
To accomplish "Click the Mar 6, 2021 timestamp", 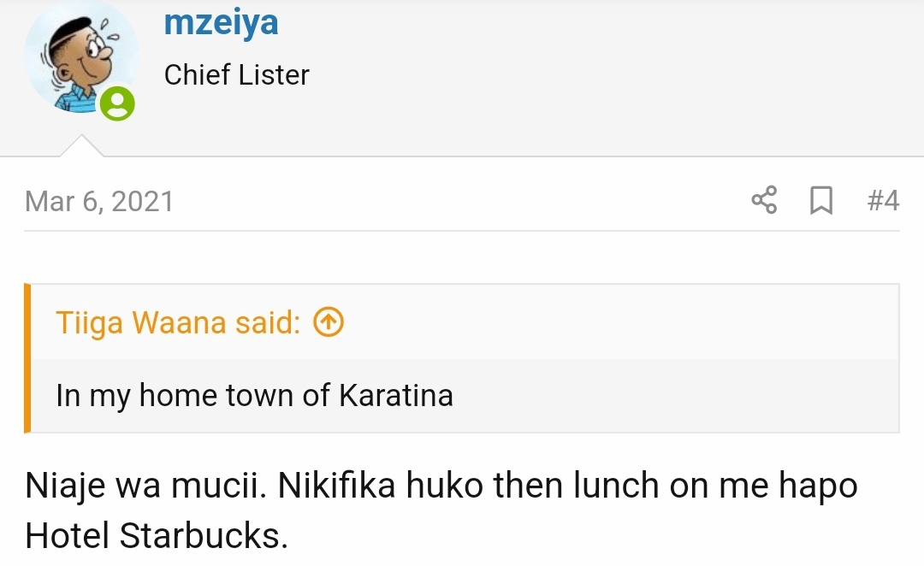I will [99, 202].
